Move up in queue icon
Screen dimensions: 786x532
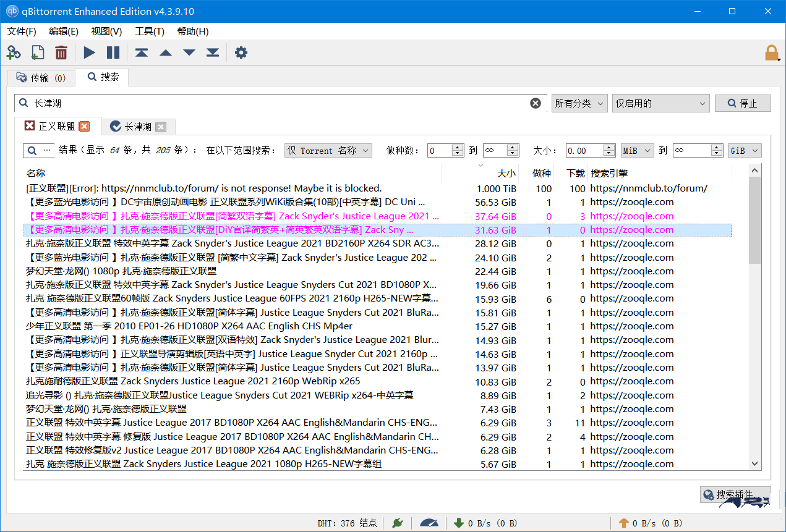(166, 53)
